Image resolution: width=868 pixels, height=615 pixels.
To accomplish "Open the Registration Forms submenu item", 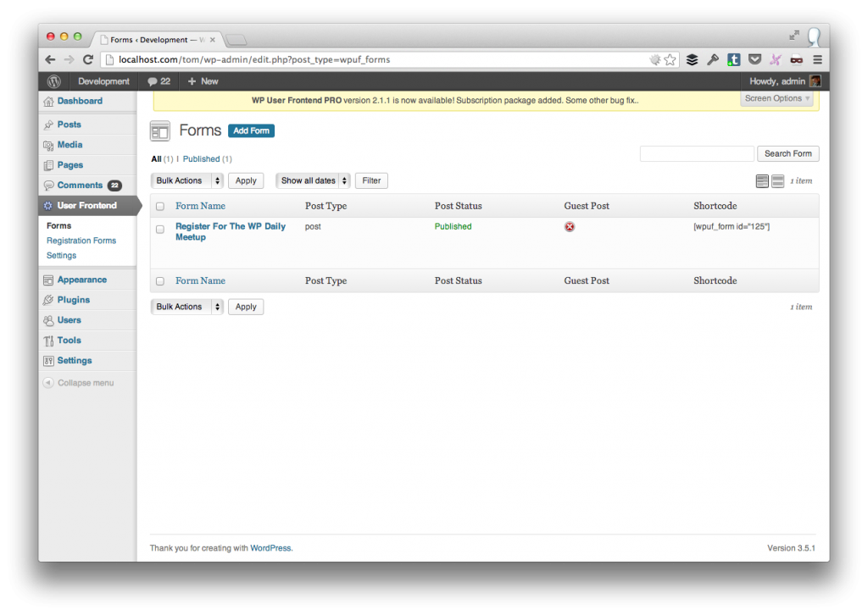I will point(81,241).
